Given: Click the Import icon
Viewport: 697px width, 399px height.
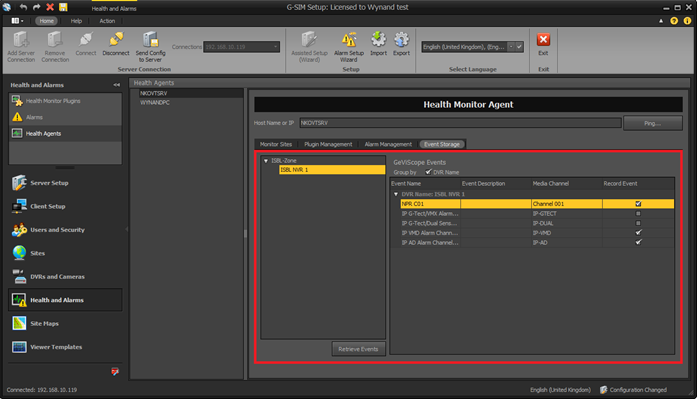Looking at the screenshot, I should (378, 40).
